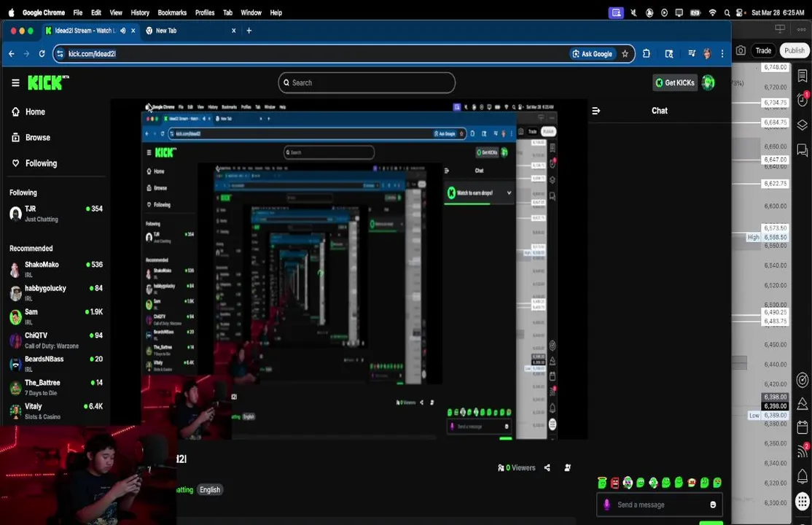Click Trade button in chart window

(763, 51)
